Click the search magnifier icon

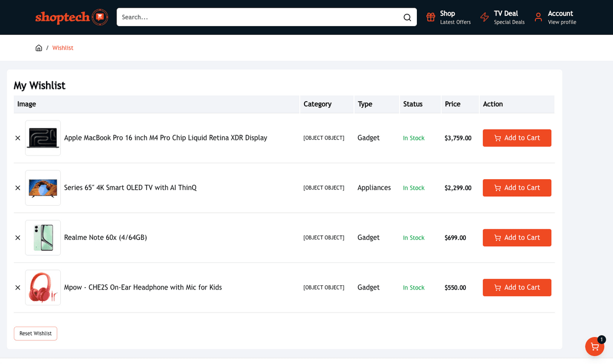click(x=407, y=17)
